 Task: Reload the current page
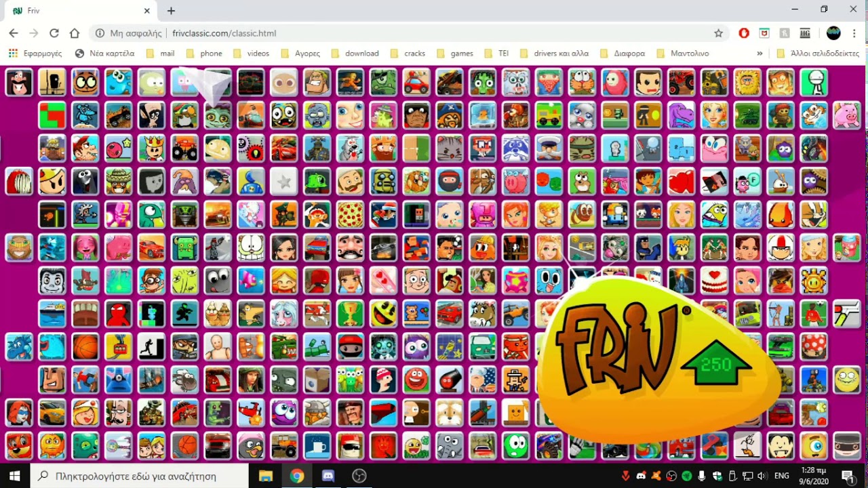coord(54,33)
